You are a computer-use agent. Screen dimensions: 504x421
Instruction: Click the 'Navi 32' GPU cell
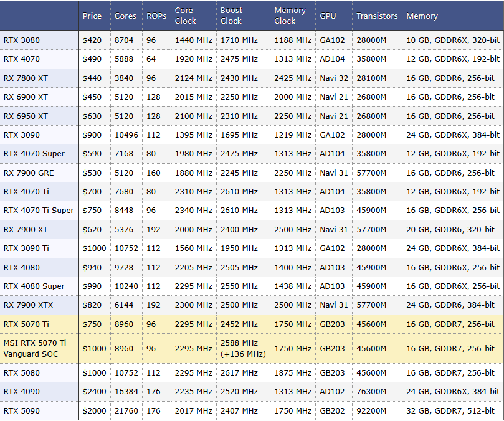[x=334, y=78]
